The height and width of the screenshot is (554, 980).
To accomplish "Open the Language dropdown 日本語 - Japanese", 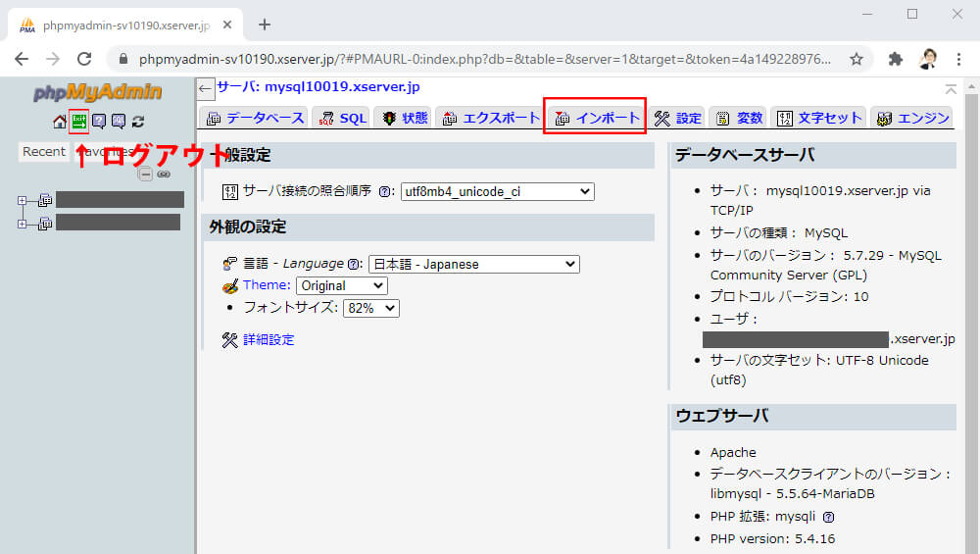I will tap(473, 264).
